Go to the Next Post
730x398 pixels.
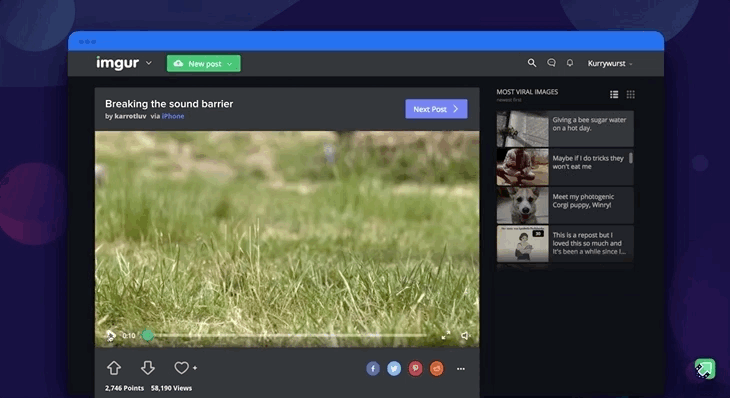click(436, 109)
